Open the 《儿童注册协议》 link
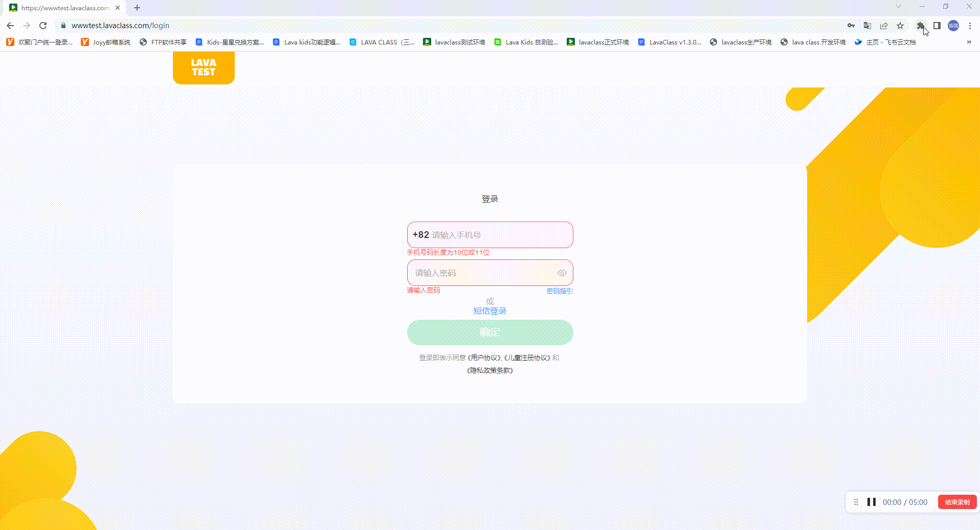Screen dimensions: 980x530 (x=527, y=358)
